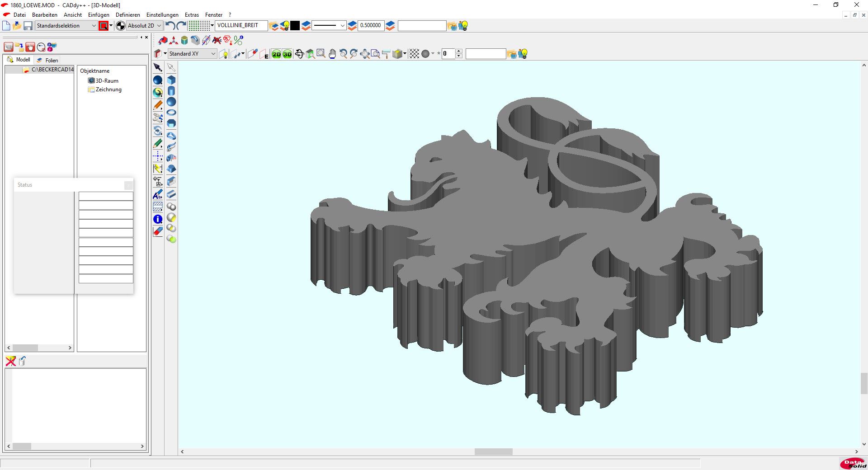
Task: Open the hatching tool
Action: (x=158, y=207)
